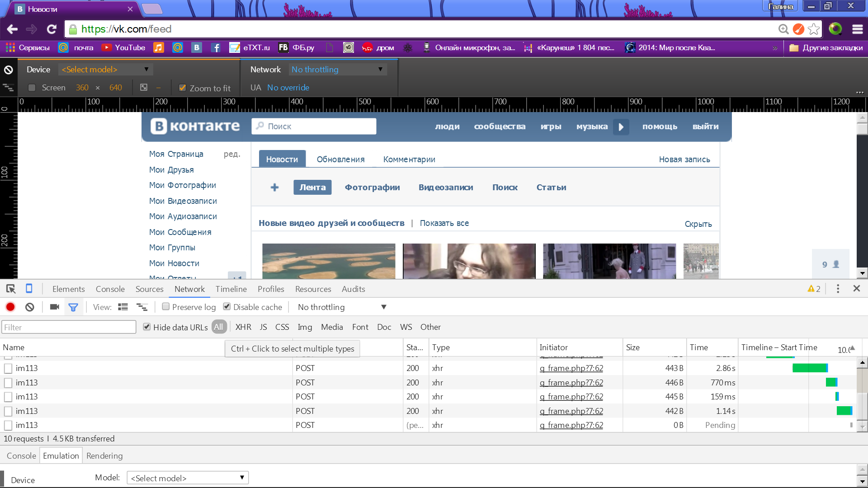Viewport: 868px width, 488px height.
Task: Click the mobile device emulation icon
Action: pyautogui.click(x=29, y=288)
